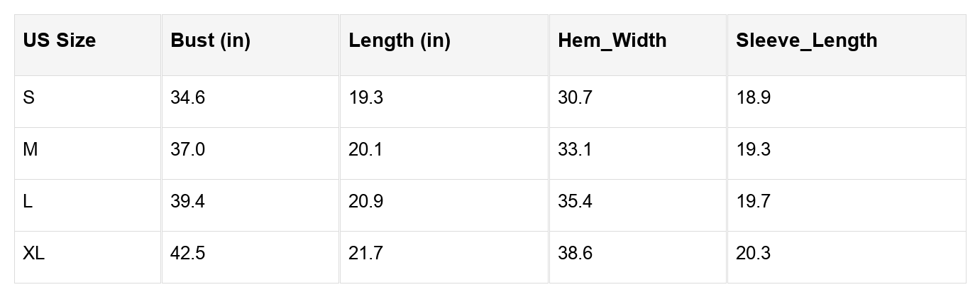Click the 37.0 bust measurement

click(x=187, y=150)
